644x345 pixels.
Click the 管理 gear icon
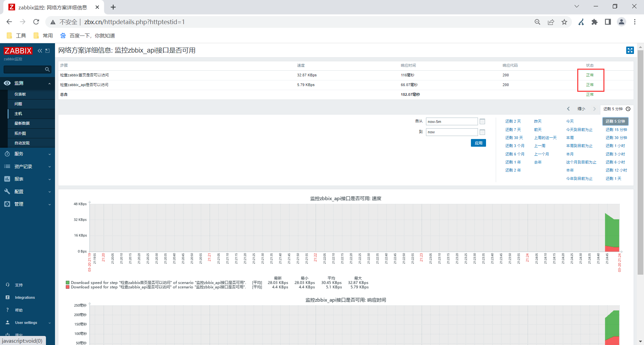coord(7,204)
